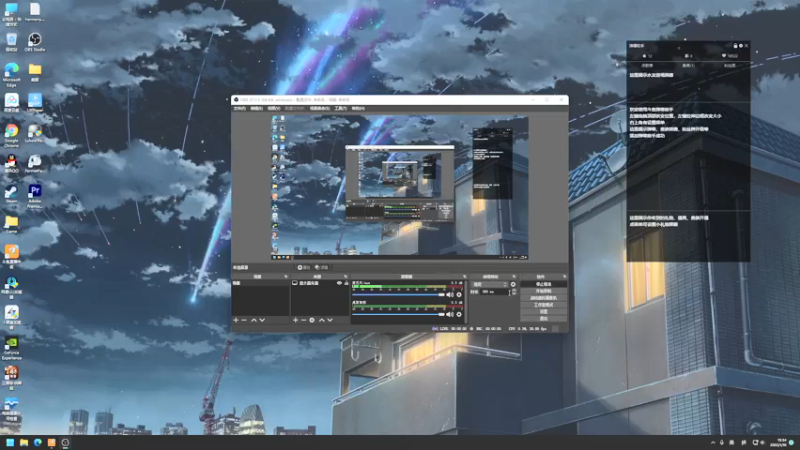Viewport: 800px width, 450px height.
Task: Click round settings icon in danmaku overlay header
Action: coord(741,45)
